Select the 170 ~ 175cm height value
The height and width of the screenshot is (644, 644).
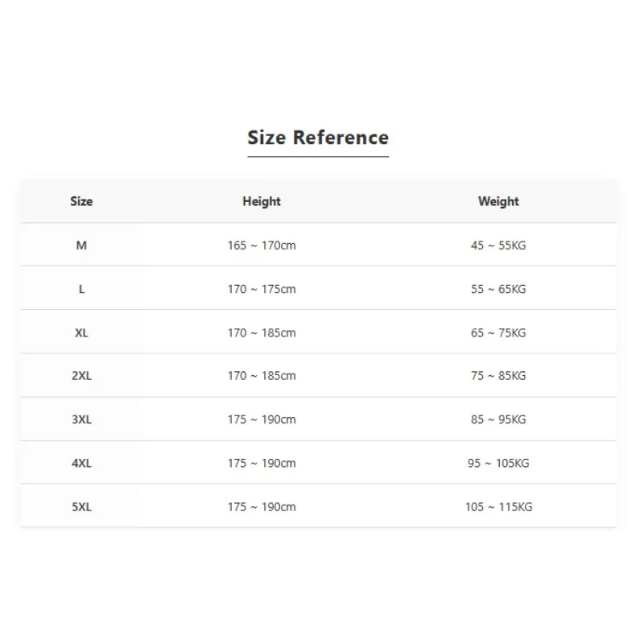[262, 289]
